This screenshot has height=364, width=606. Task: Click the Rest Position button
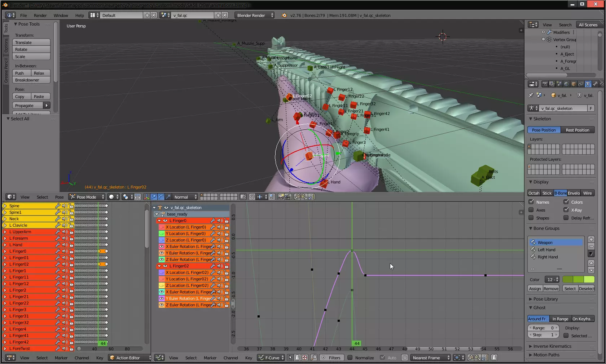(x=577, y=130)
